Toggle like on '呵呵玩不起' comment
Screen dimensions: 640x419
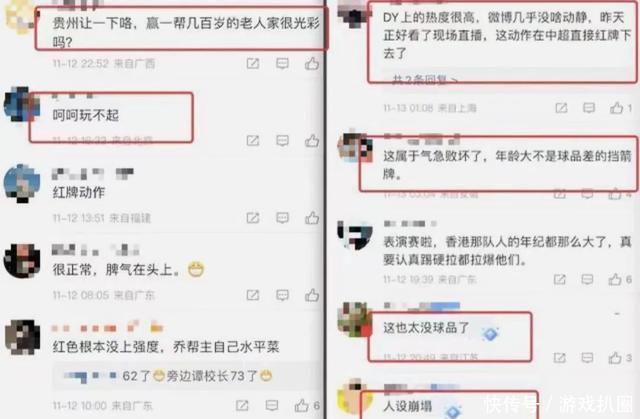(312, 141)
